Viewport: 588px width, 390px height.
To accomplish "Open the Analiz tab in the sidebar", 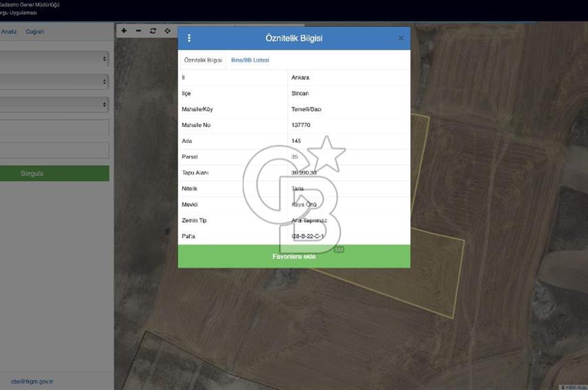I will coord(8,32).
